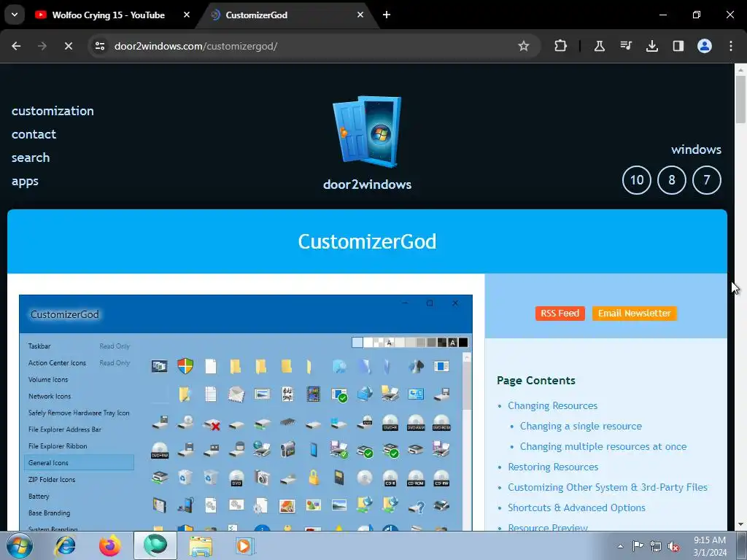Screen dimensions: 747x560
Task: Launch Internet Explorer from the taskbar
Action: coord(65,545)
